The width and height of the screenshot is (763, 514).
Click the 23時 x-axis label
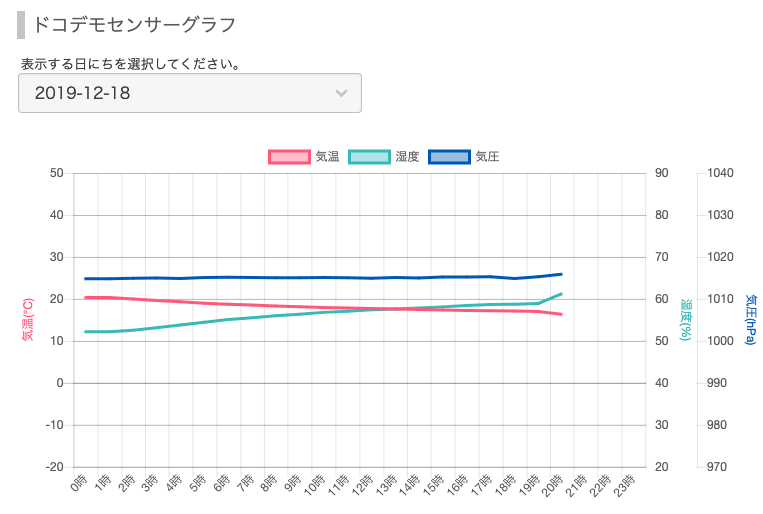pyautogui.click(x=622, y=486)
